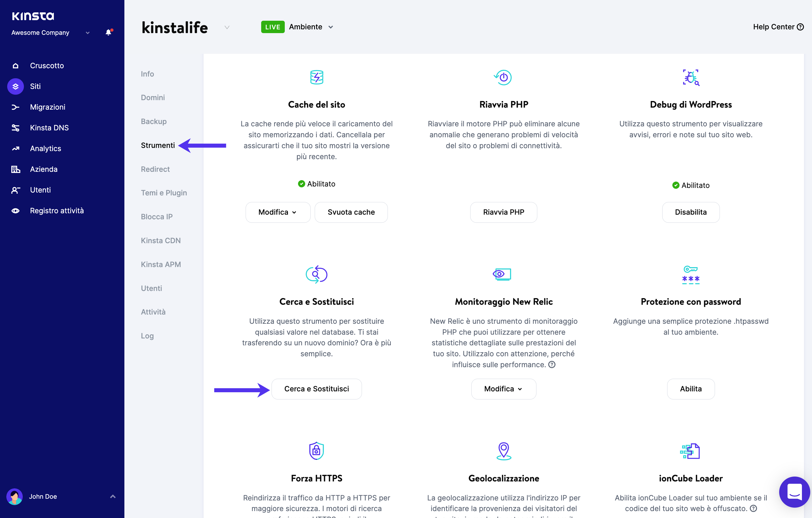Click the Analytics trend icon
This screenshot has width=812, height=518.
pyautogui.click(x=16, y=148)
